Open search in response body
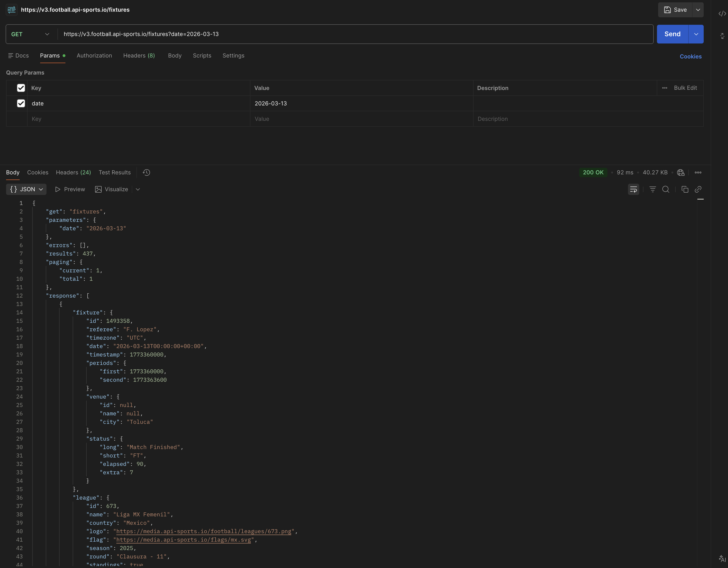 point(666,189)
